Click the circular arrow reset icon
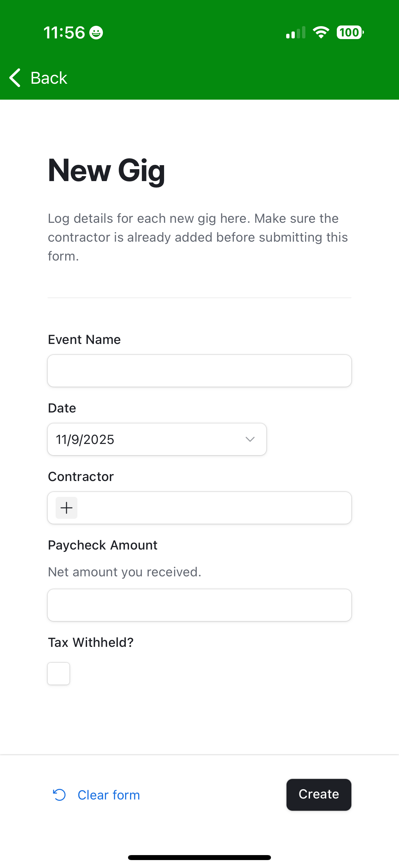 click(59, 795)
